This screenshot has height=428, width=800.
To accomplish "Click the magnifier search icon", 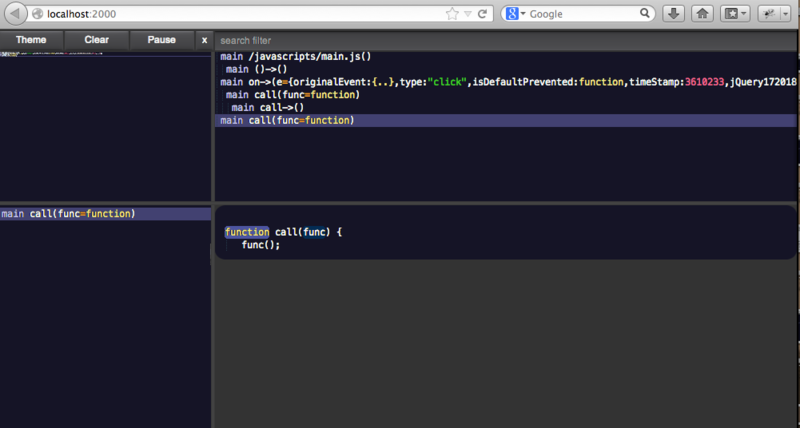I will 645,13.
